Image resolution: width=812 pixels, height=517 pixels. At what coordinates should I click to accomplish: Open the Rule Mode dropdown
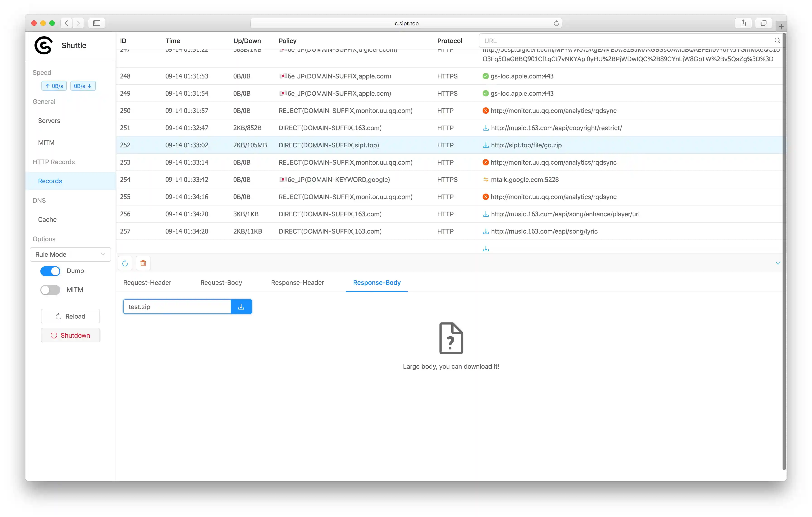pyautogui.click(x=70, y=254)
